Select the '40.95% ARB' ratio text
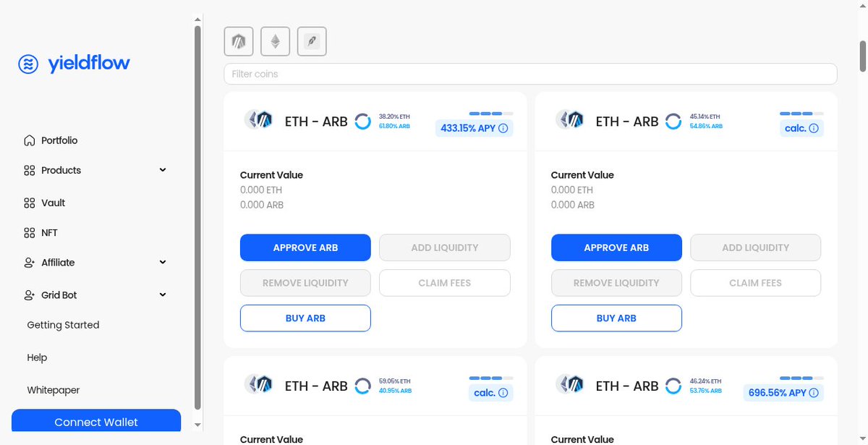This screenshot has width=868, height=445. [x=395, y=390]
